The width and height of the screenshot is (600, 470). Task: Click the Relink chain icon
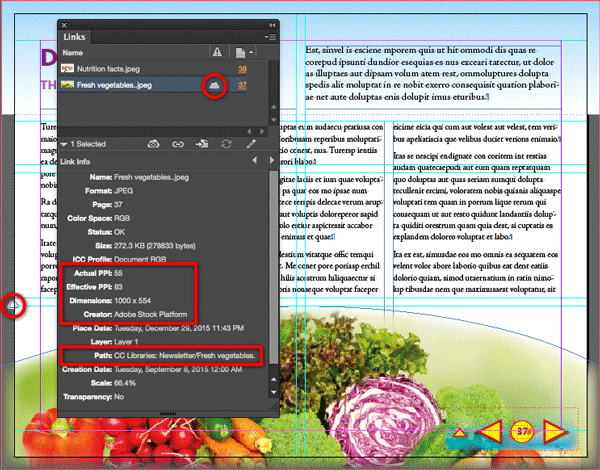[178, 144]
